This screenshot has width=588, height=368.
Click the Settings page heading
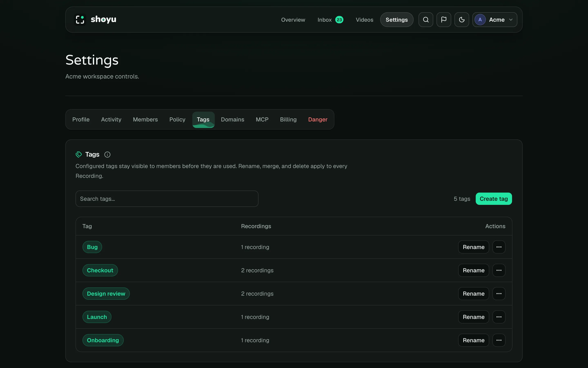click(92, 60)
